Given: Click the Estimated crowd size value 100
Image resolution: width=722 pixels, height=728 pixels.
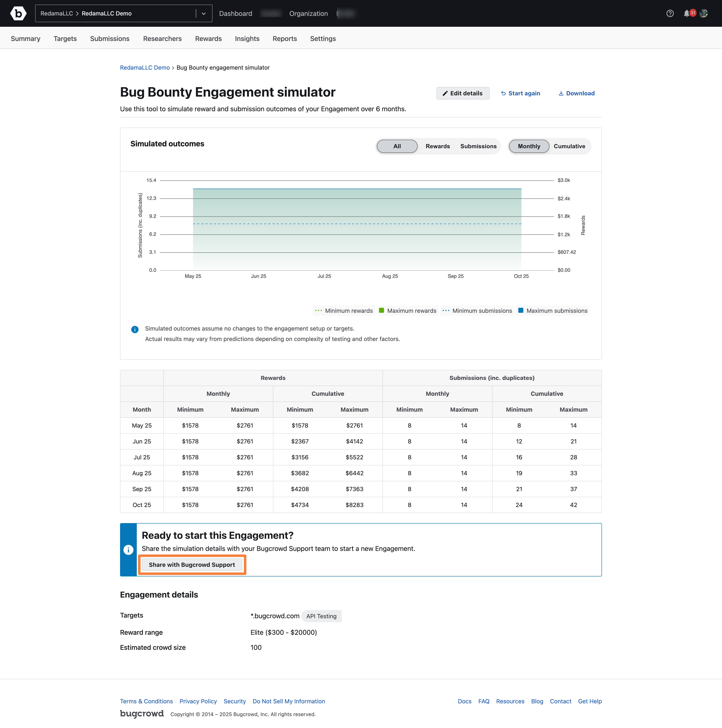Looking at the screenshot, I should pos(256,648).
